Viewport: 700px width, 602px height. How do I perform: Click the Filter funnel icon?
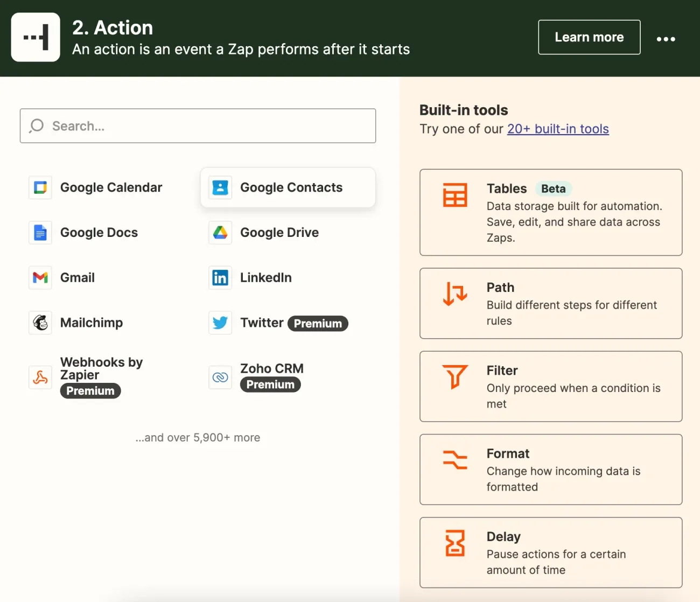(455, 376)
